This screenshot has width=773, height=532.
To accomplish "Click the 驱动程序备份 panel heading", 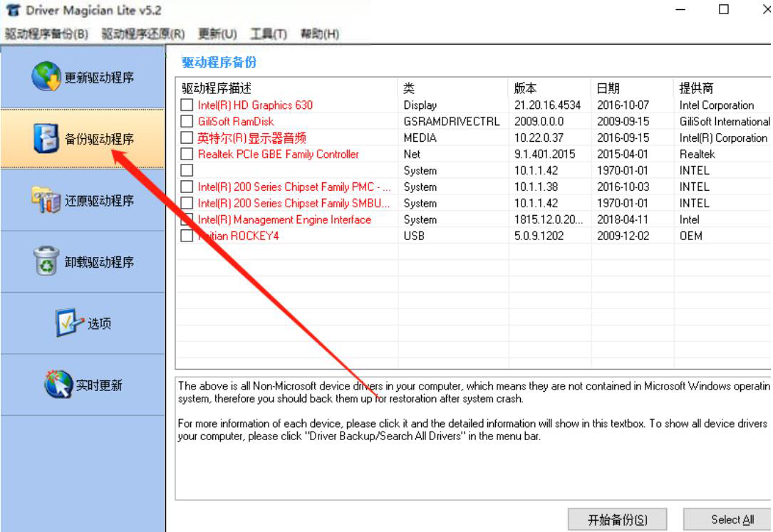I will coord(219,62).
